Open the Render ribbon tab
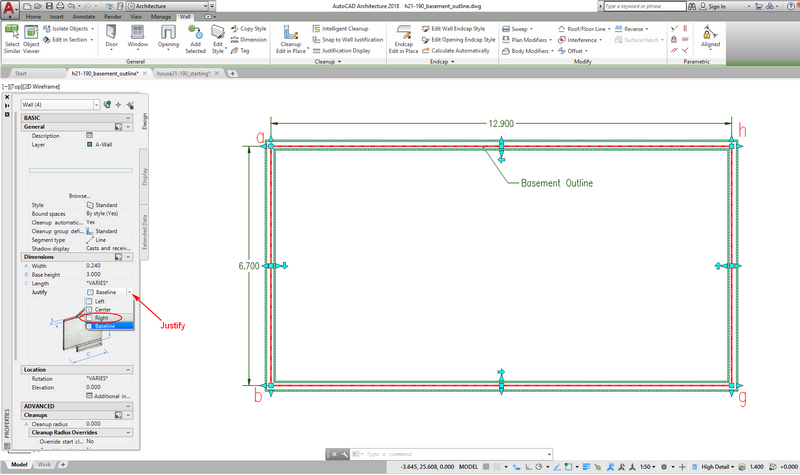800x475 pixels. [113, 16]
